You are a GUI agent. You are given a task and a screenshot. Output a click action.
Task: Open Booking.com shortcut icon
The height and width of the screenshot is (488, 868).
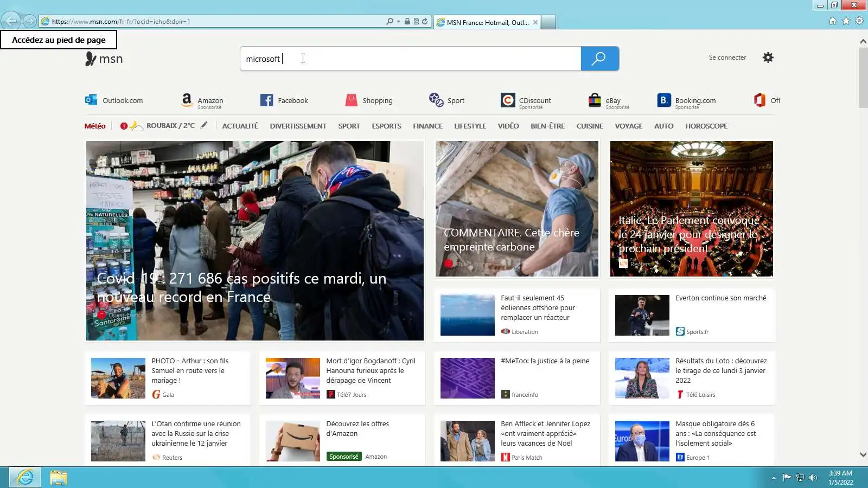click(663, 100)
